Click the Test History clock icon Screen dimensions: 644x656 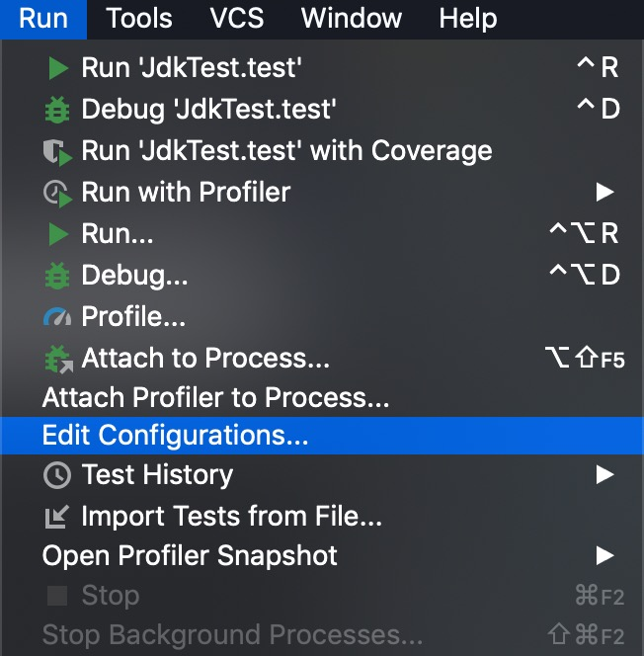[x=58, y=475]
